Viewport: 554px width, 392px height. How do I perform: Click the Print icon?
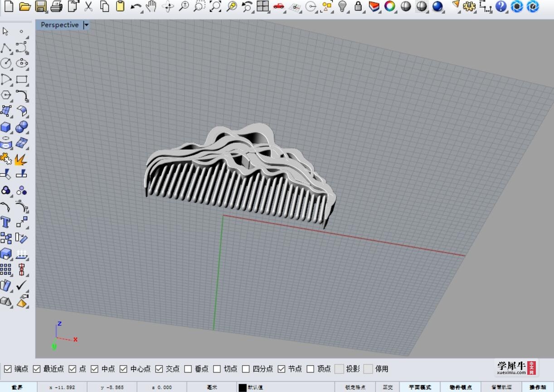coord(56,6)
